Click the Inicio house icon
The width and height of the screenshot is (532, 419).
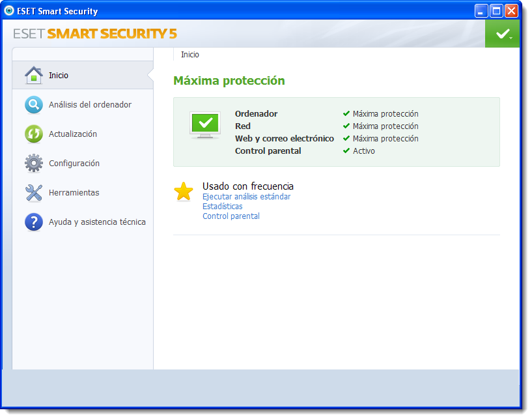coord(34,75)
